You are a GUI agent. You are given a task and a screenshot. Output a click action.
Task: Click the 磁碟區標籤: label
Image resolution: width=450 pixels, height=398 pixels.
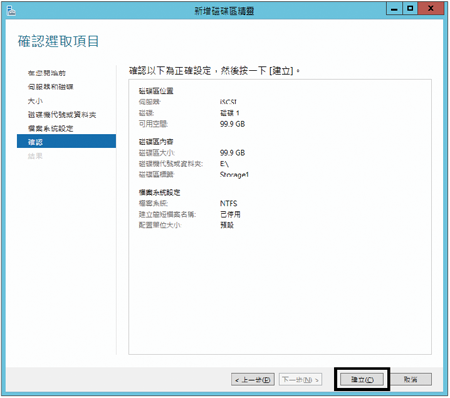pos(156,175)
